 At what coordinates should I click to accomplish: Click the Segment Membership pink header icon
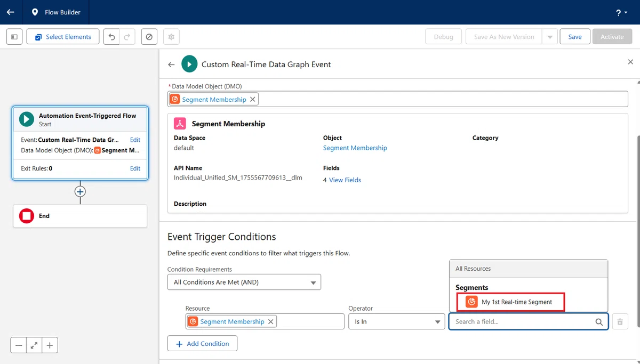180,124
